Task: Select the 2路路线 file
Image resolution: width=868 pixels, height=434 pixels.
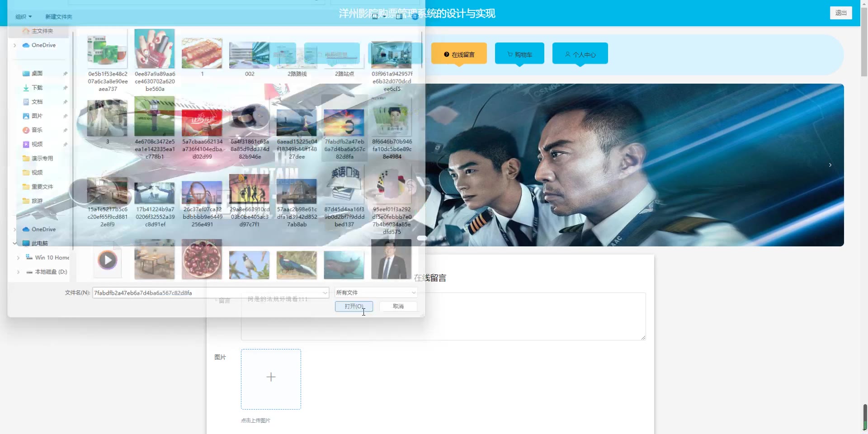Action: 297,59
